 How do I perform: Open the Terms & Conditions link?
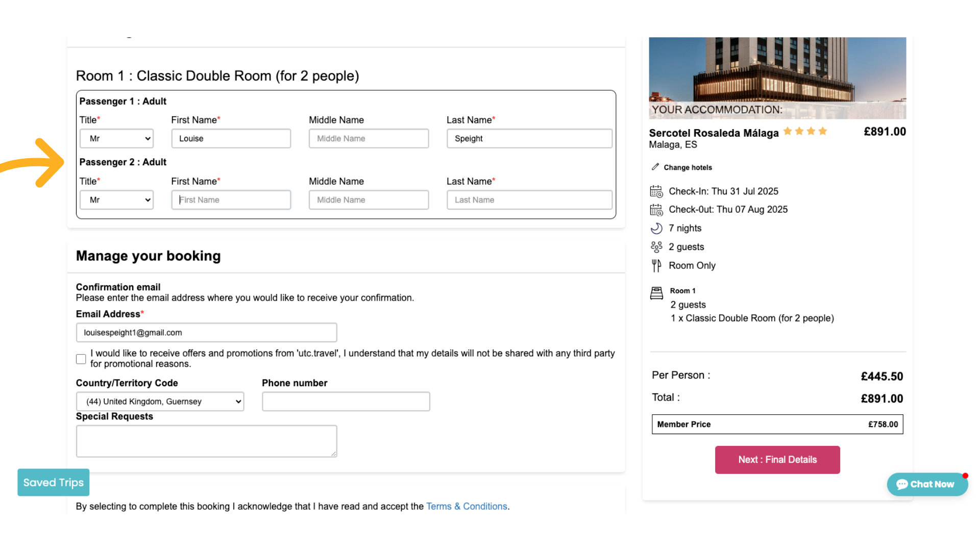[x=466, y=506]
